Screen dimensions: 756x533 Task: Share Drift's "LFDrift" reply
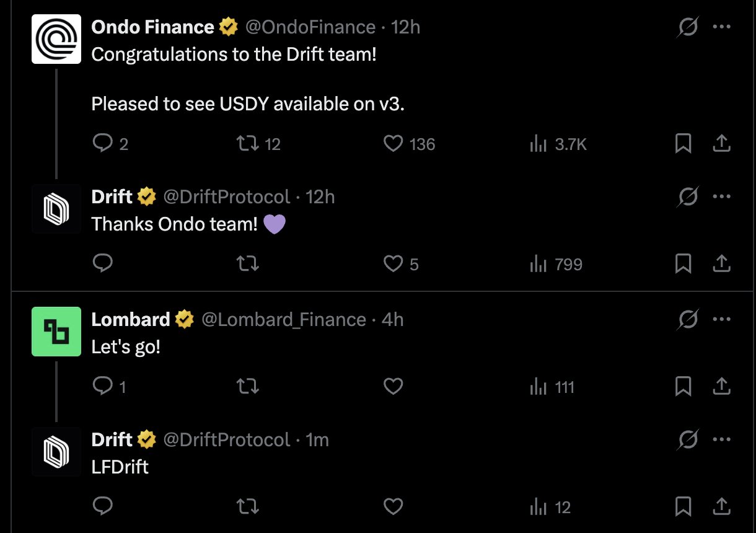(721, 507)
